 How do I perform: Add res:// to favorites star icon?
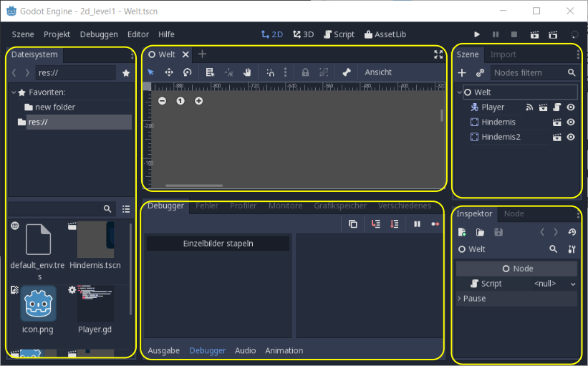pos(126,73)
